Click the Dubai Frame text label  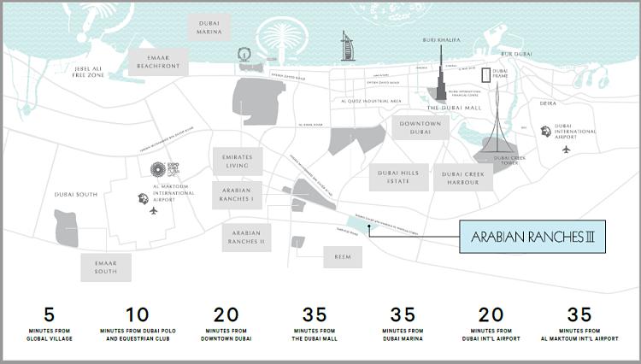(500, 73)
